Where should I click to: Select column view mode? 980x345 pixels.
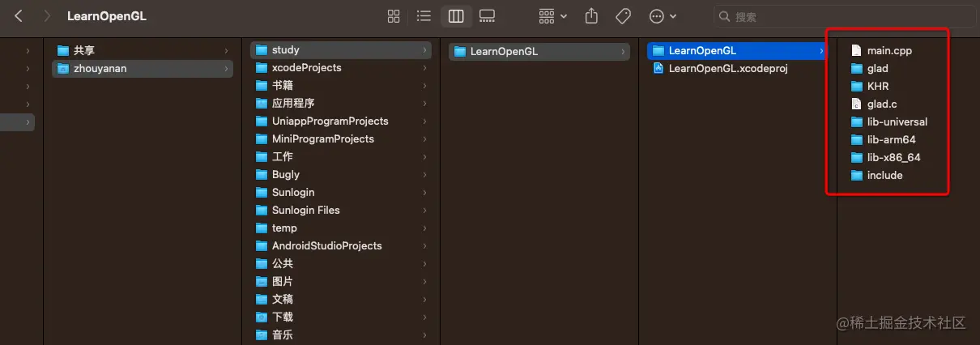coord(456,16)
